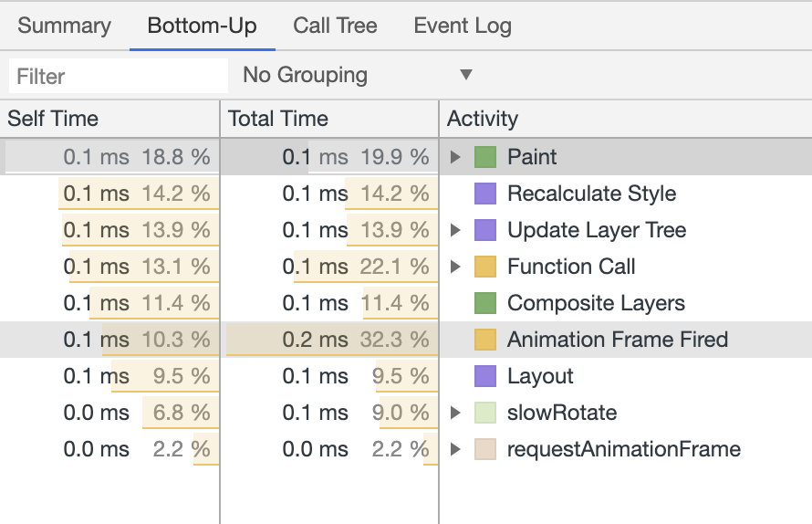Viewport: 812px width, 524px height.
Task: Switch to the Summary tab
Action: (x=64, y=26)
